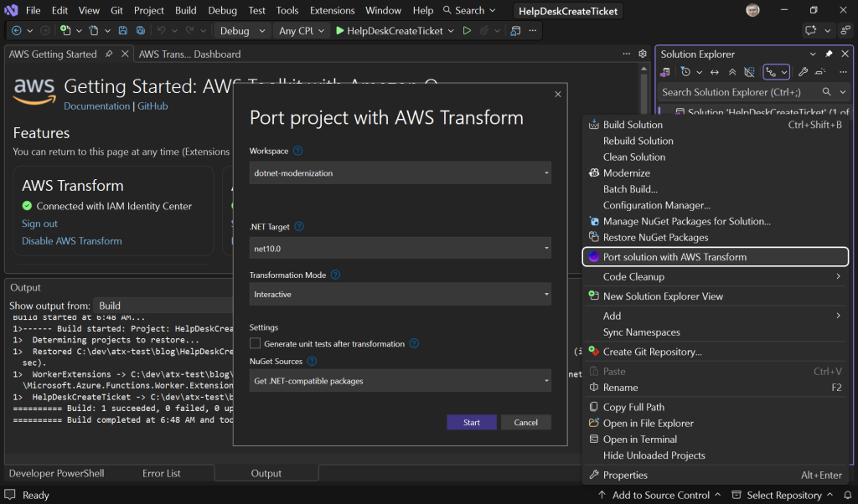Close the Port project dialog with X
858x504 pixels.
coord(557,94)
